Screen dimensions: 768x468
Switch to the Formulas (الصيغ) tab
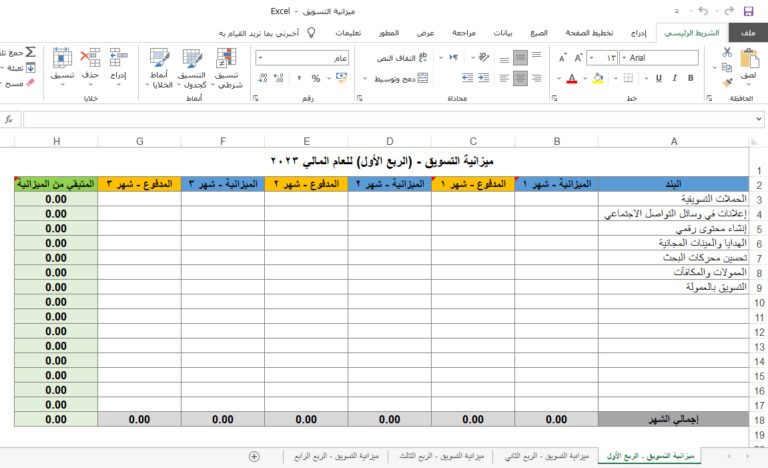point(539,33)
